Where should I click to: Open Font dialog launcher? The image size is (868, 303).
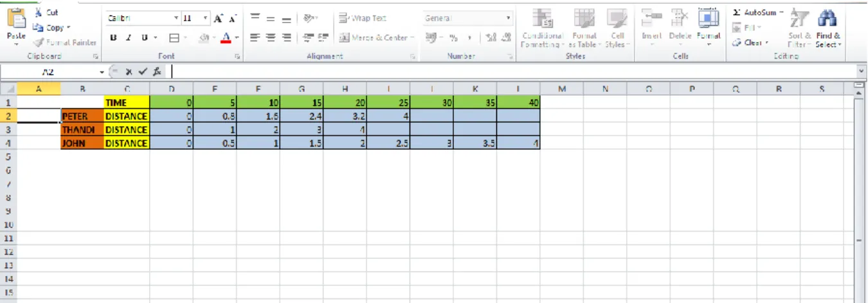[x=237, y=57]
